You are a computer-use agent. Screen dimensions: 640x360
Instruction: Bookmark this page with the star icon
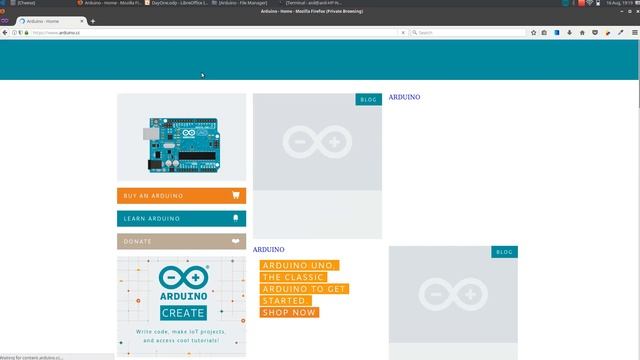click(x=533, y=33)
